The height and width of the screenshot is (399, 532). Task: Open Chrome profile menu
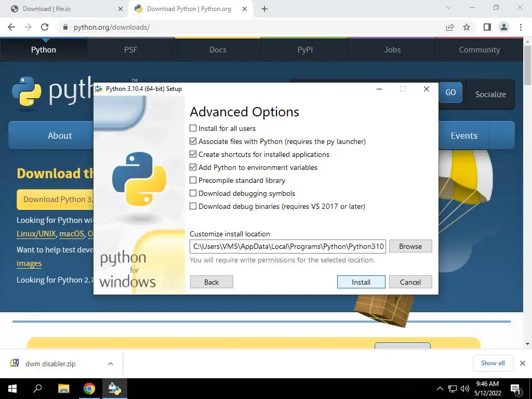504,27
